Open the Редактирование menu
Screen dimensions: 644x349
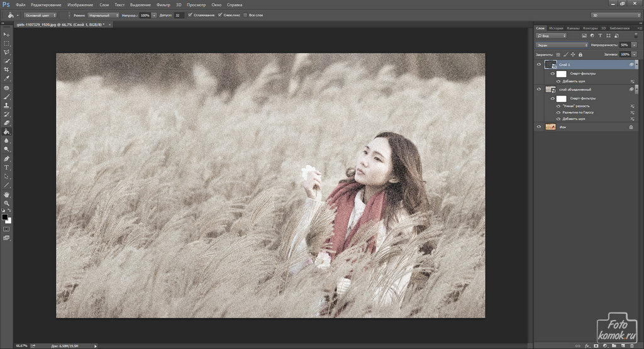pyautogui.click(x=46, y=5)
